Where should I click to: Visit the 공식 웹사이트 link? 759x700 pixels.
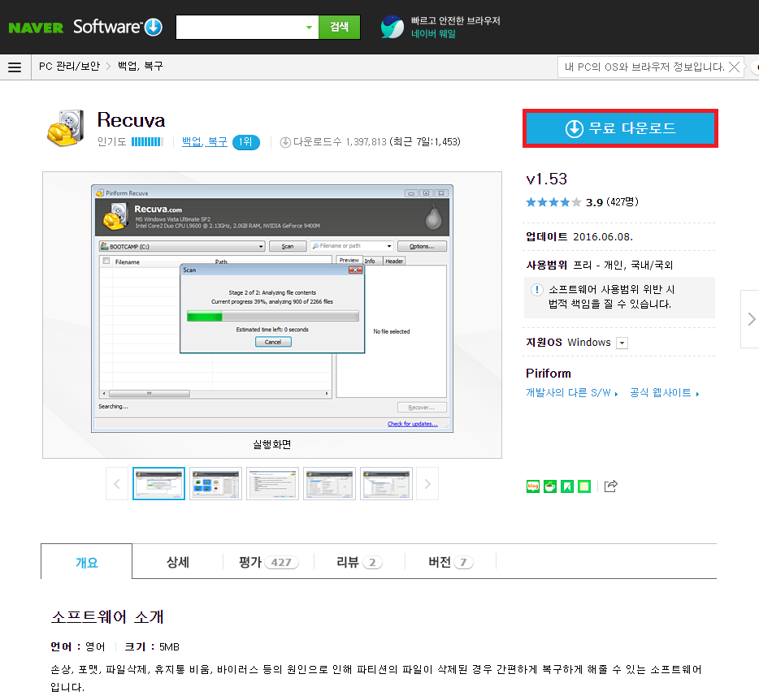pyautogui.click(x=664, y=393)
